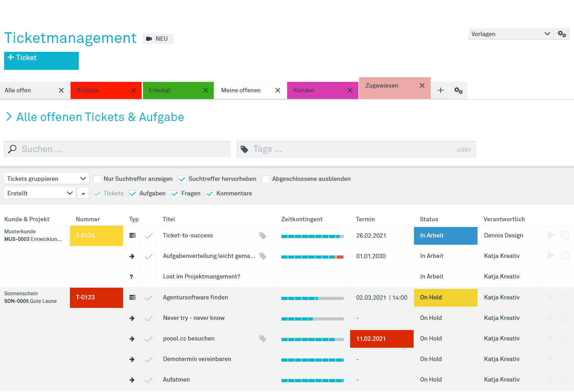Uncheck the Fragen filter checkbox

coord(175,193)
